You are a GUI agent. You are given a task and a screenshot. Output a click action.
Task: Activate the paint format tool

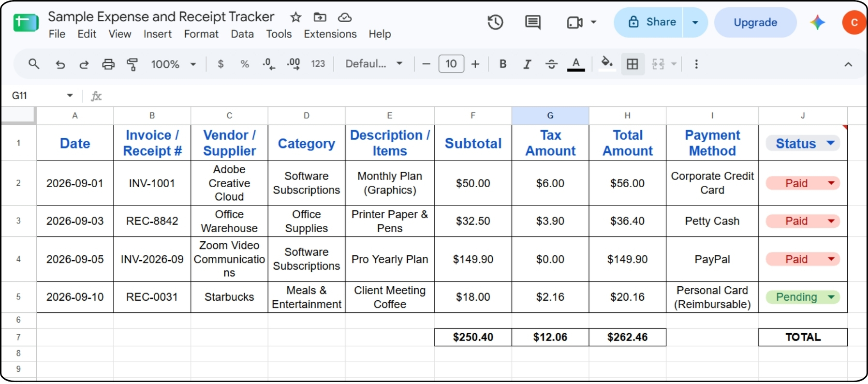click(x=132, y=64)
